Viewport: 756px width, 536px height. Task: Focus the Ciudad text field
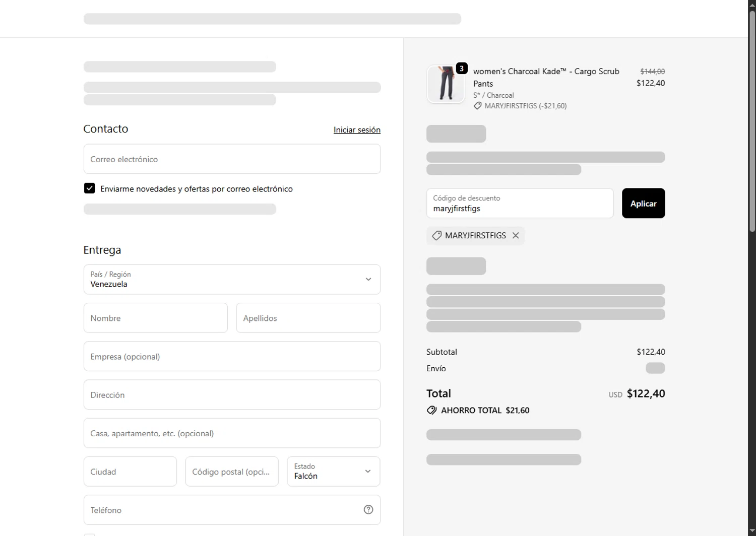(130, 472)
